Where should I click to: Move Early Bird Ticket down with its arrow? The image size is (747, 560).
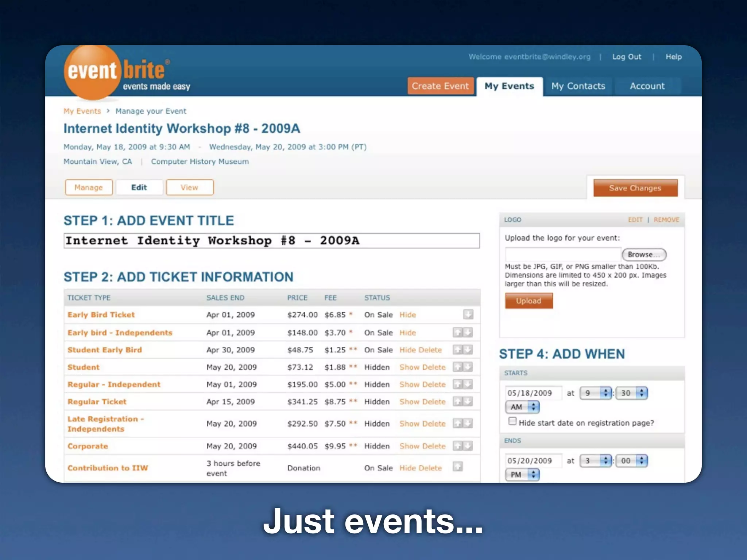click(x=468, y=314)
